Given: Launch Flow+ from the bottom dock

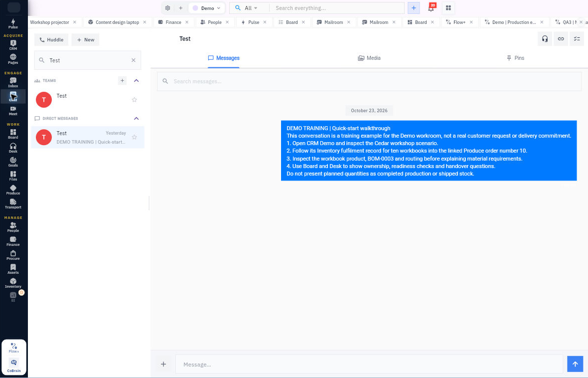Looking at the screenshot, I should coord(14,348).
